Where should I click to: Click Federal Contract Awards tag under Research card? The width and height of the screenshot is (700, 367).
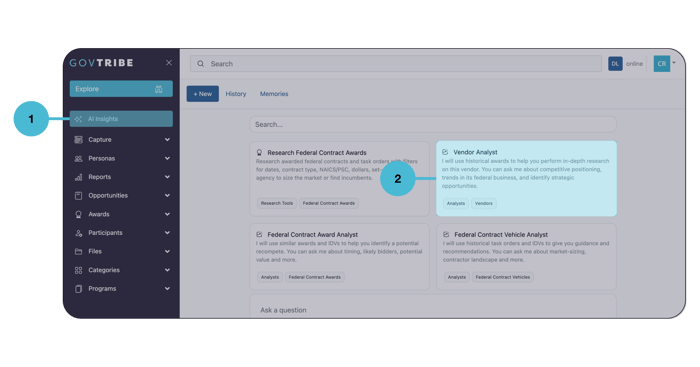point(329,203)
